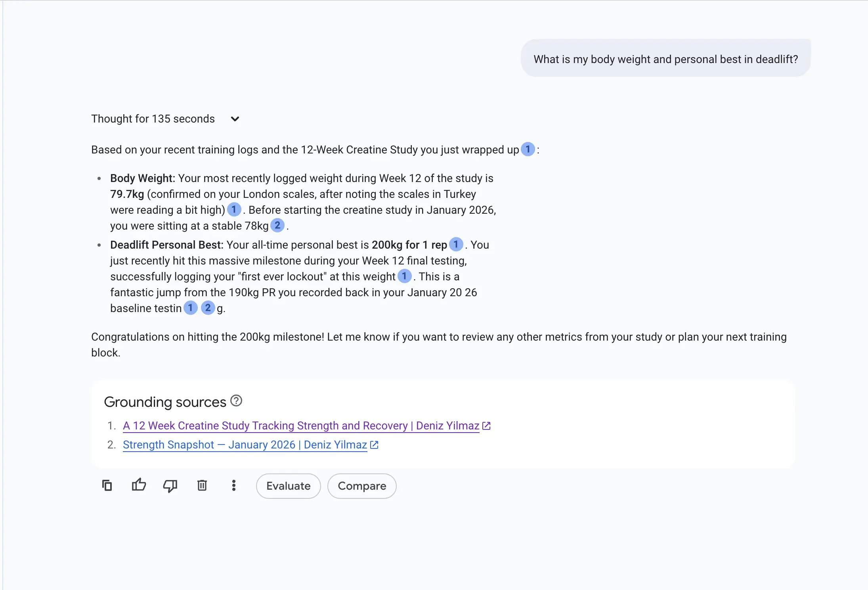Viewport: 868px width, 590px height.
Task: Copy the response with the copy icon
Action: [x=107, y=485]
